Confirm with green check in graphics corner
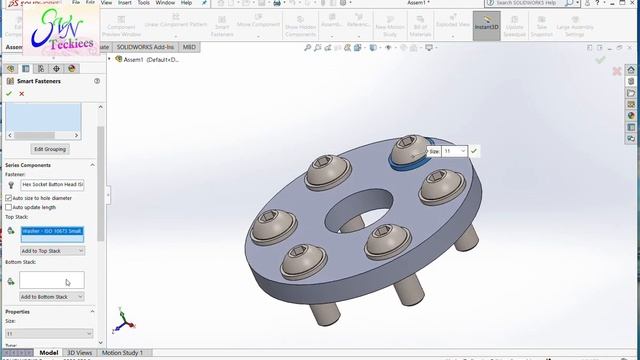This screenshot has width=640, height=360. click(x=600, y=60)
